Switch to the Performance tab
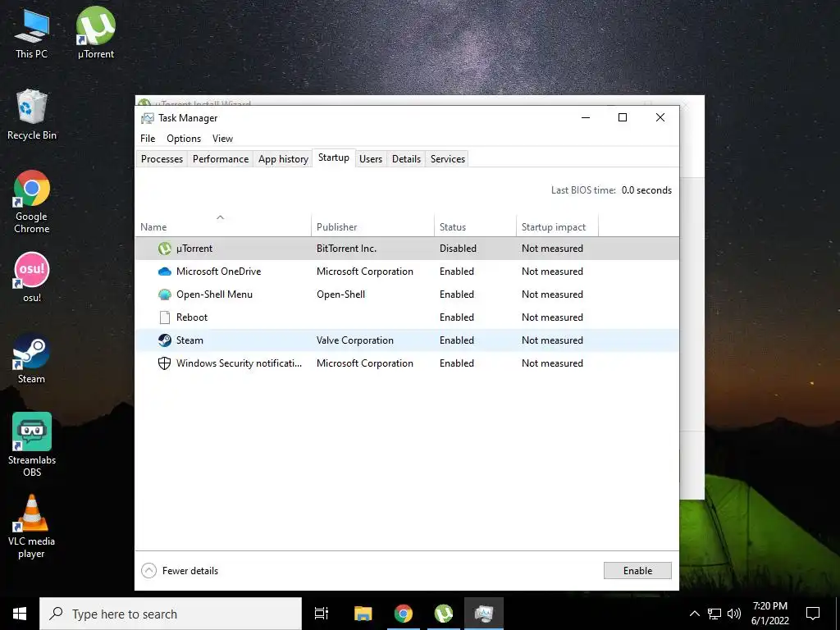 [221, 159]
